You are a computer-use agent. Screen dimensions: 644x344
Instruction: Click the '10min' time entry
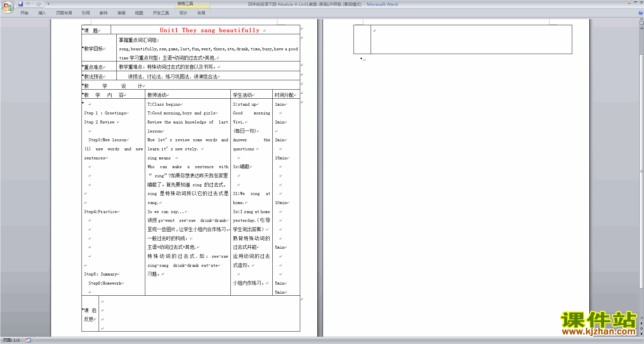coord(281,203)
